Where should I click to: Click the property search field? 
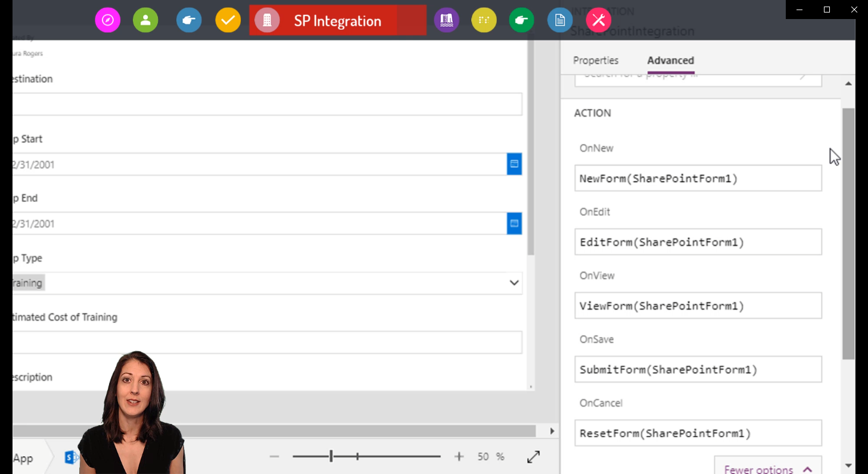tap(698, 80)
